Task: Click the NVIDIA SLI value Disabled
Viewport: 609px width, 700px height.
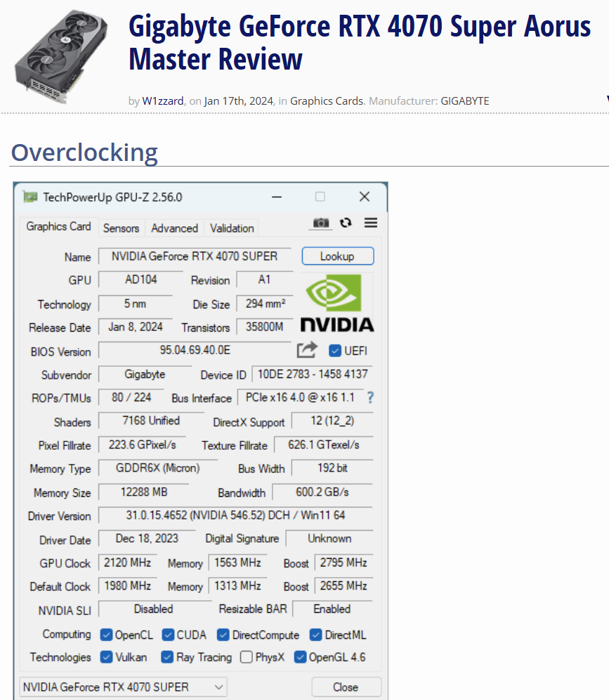Action: (153, 609)
